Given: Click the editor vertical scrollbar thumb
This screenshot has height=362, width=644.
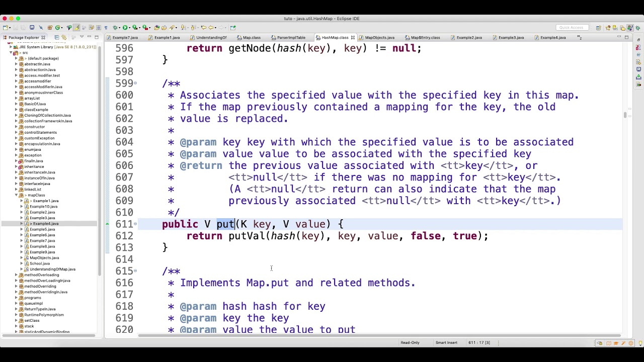Looking at the screenshot, I should click(x=625, y=115).
